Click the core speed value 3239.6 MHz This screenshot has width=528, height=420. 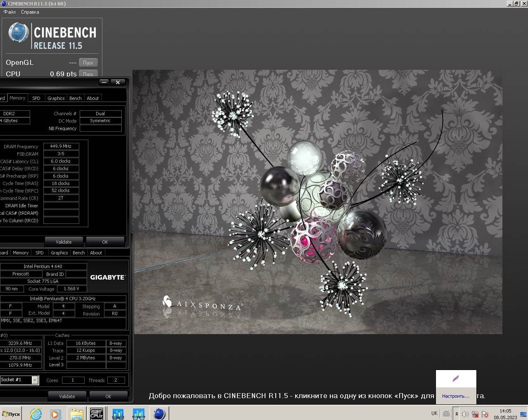[x=21, y=343]
